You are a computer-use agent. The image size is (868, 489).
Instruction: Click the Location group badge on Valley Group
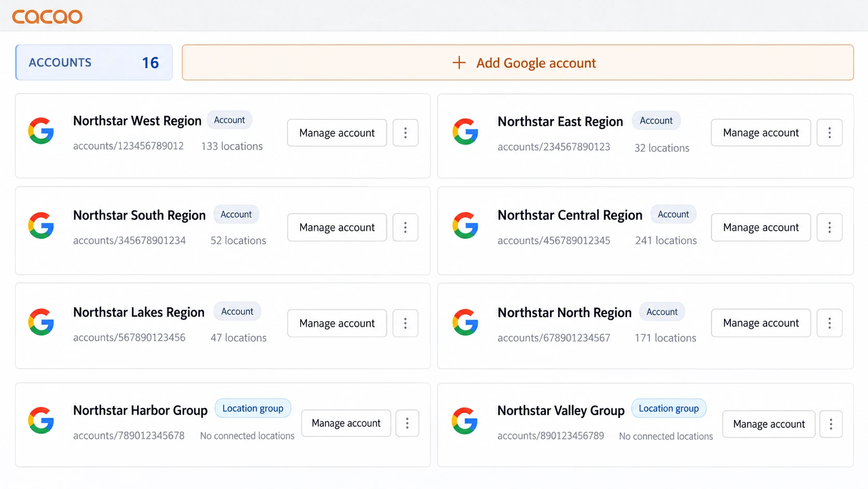point(669,408)
